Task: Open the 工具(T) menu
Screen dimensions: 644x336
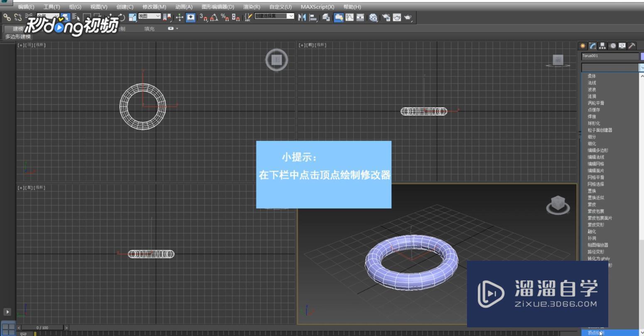Action: click(52, 7)
